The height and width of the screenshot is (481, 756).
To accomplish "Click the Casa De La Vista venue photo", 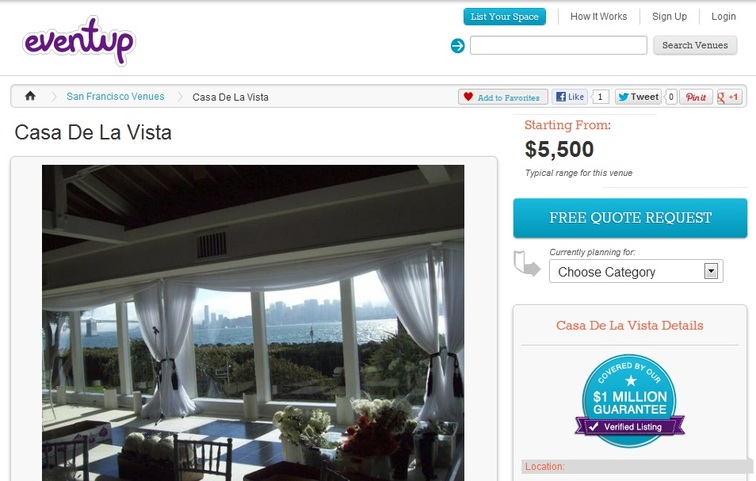I will (x=253, y=323).
